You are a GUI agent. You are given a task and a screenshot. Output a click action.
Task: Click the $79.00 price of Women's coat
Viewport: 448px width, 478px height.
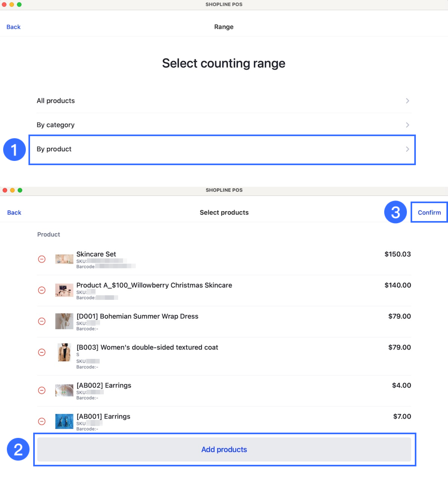tap(400, 347)
